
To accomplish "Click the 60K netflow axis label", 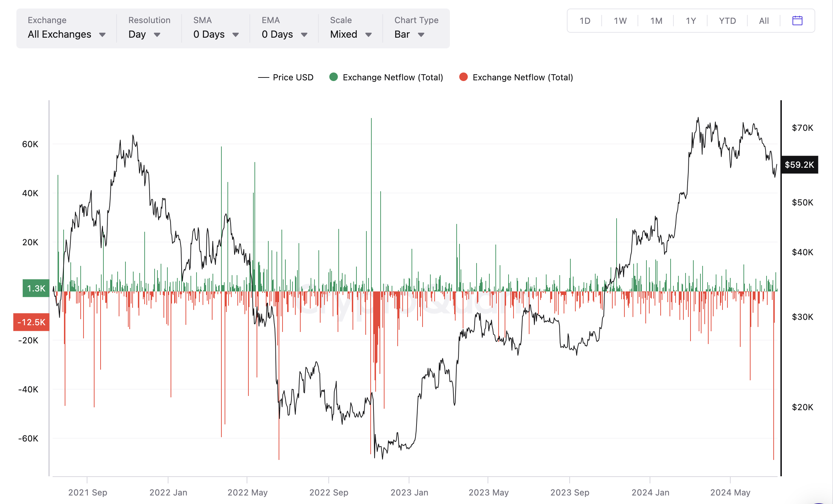I will pyautogui.click(x=30, y=144).
